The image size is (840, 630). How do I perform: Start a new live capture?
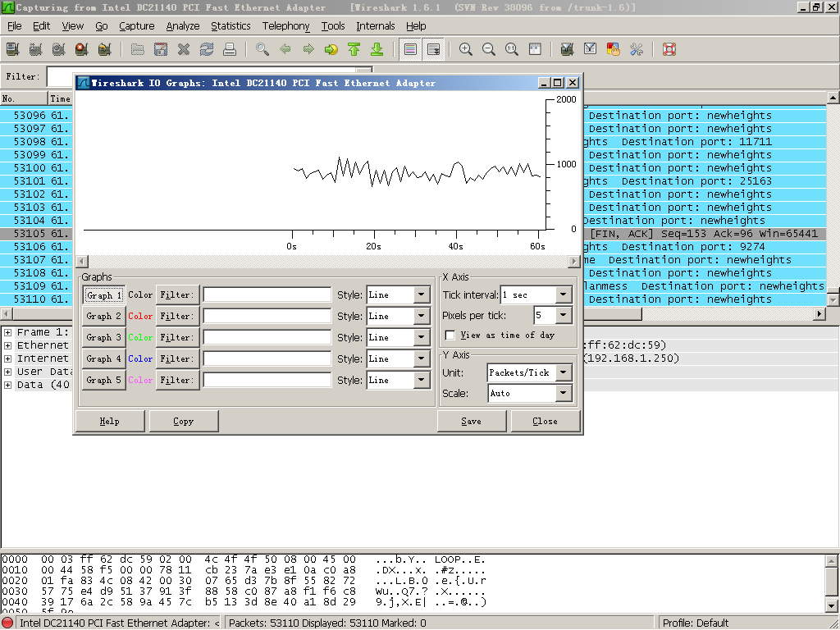58,50
